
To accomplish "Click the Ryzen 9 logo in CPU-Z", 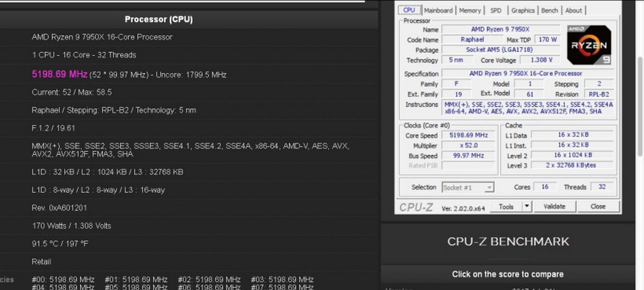I will tap(589, 44).
